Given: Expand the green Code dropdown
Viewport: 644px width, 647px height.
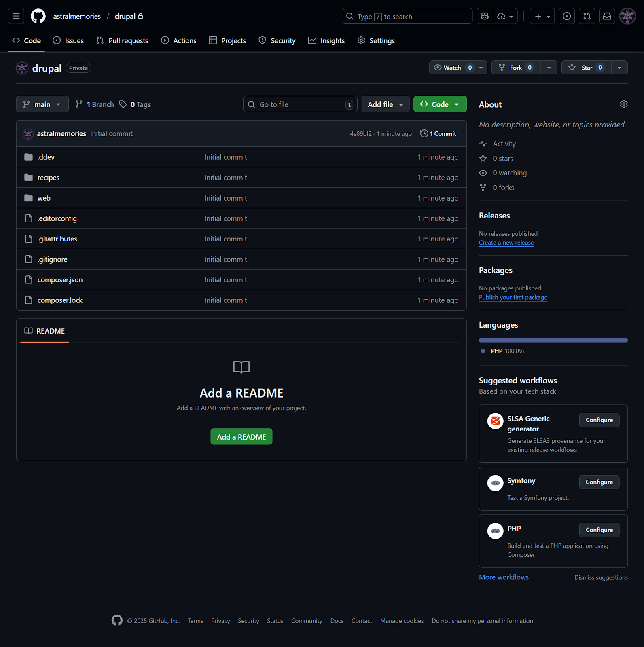Looking at the screenshot, I should 440,104.
